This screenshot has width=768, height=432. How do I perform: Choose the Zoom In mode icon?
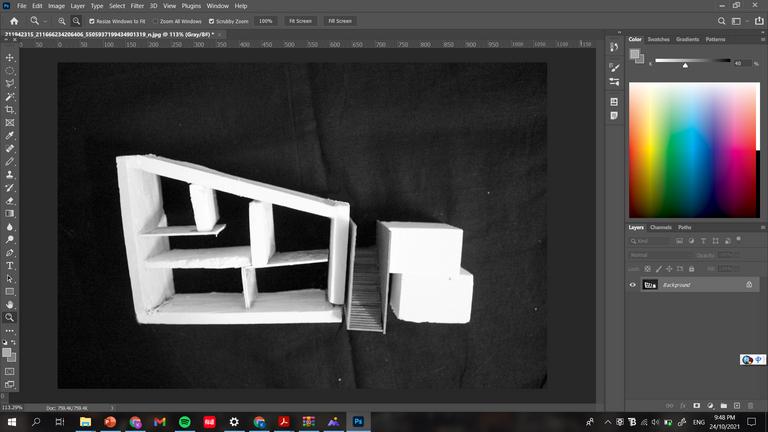(x=62, y=21)
